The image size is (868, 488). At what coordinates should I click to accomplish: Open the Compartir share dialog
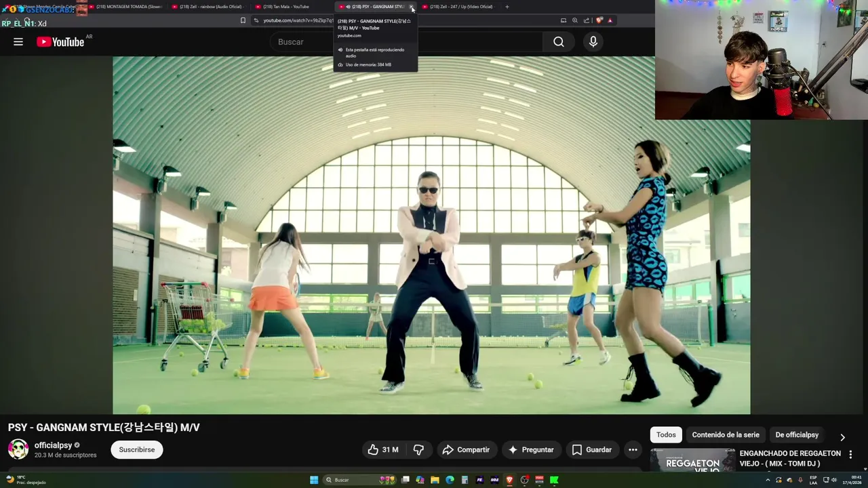point(466,449)
